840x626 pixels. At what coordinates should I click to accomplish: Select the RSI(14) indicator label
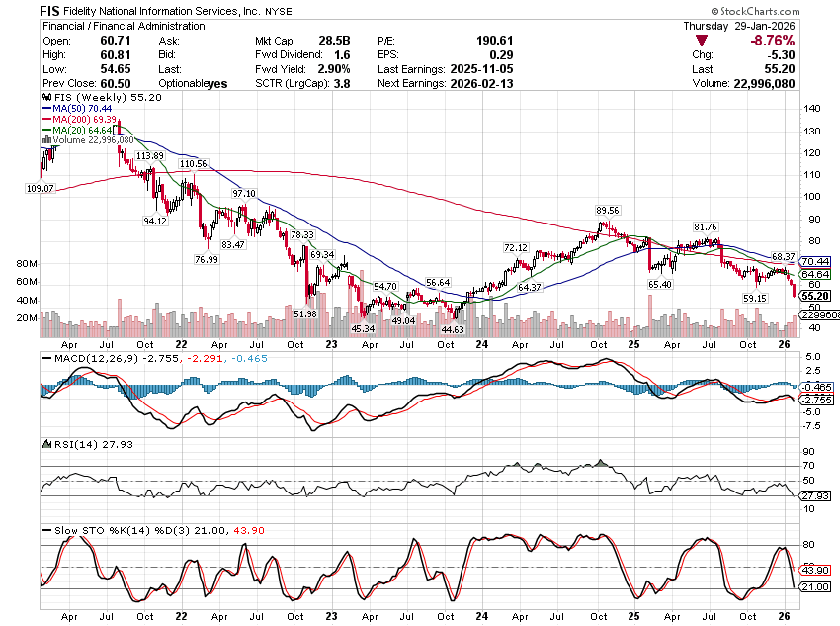point(67,444)
